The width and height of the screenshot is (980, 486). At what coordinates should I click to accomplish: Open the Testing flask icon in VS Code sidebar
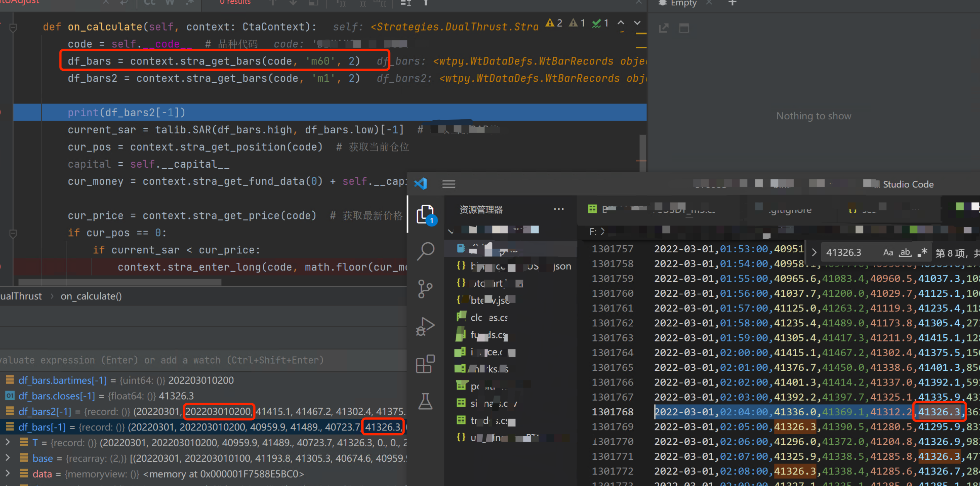tap(425, 401)
